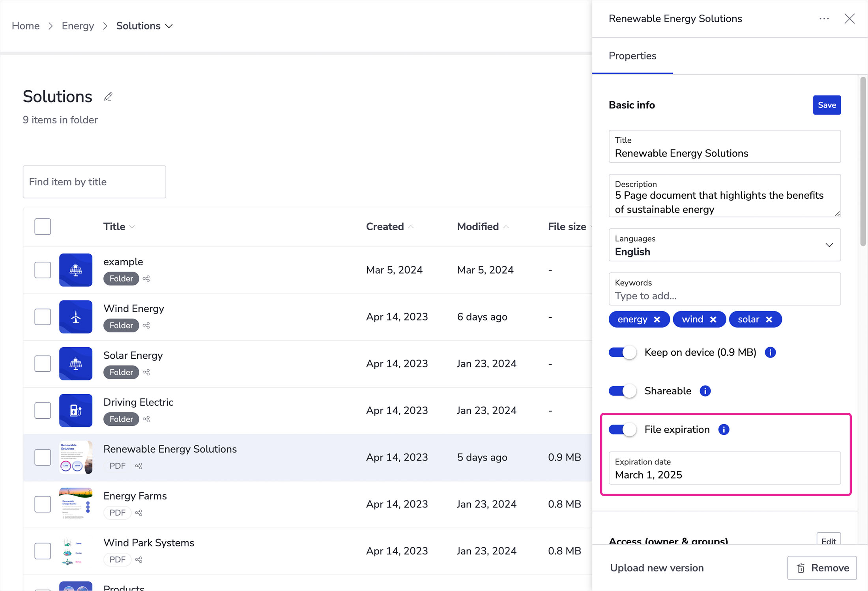868x591 pixels.
Task: Open the Driving Electric folder title
Action: click(138, 402)
